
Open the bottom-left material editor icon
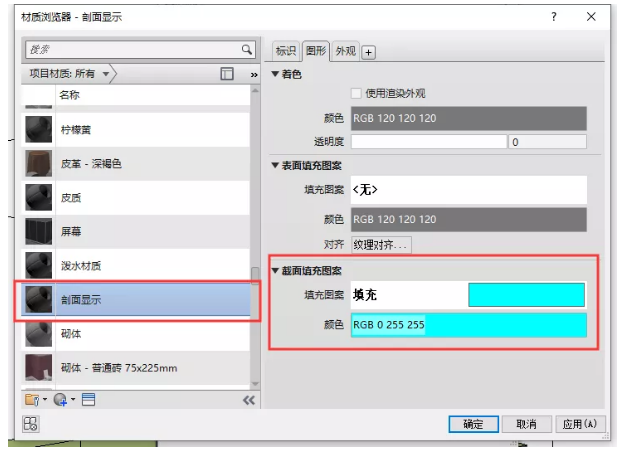point(30,424)
